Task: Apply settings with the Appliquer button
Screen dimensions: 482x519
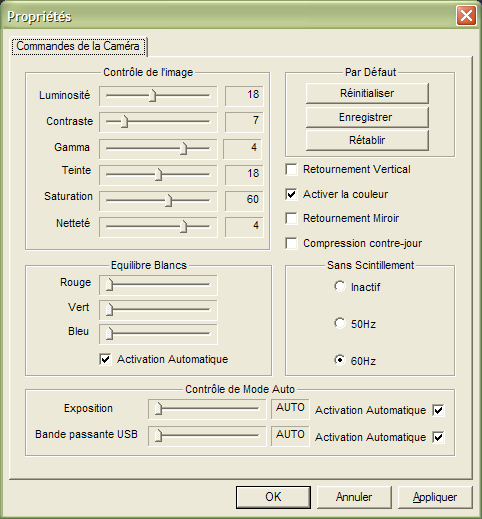Action: (x=435, y=497)
